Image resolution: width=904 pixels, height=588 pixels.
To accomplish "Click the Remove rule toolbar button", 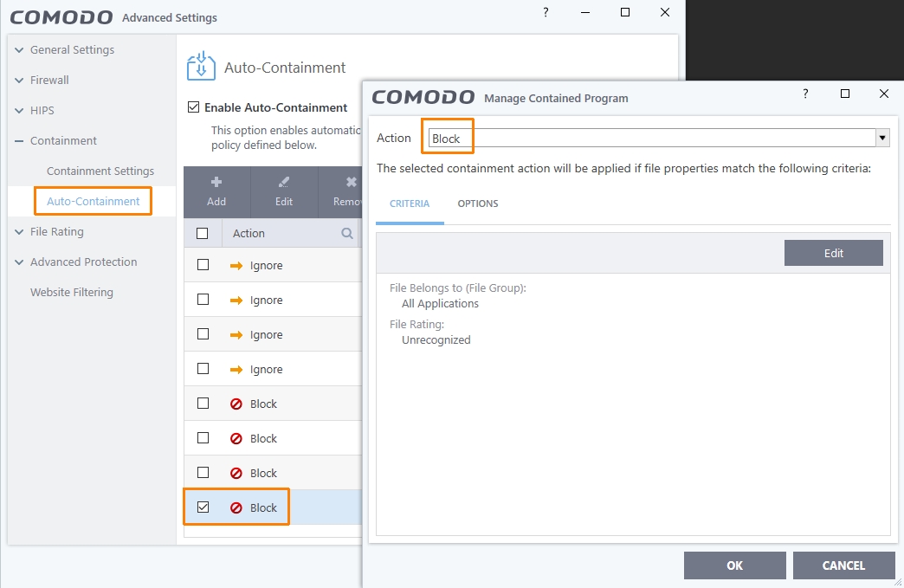I will click(340, 192).
